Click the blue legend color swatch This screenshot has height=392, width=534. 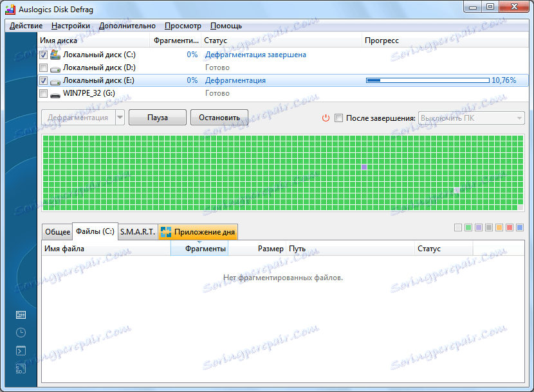click(x=520, y=227)
